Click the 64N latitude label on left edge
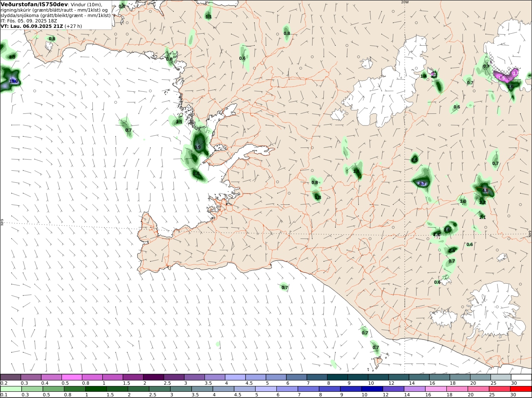Image resolution: width=532 pixels, height=398 pixels. click(2, 222)
